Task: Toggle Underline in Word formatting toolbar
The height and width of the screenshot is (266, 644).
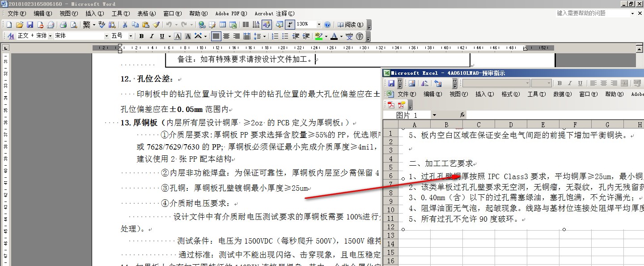Action: pos(162,36)
